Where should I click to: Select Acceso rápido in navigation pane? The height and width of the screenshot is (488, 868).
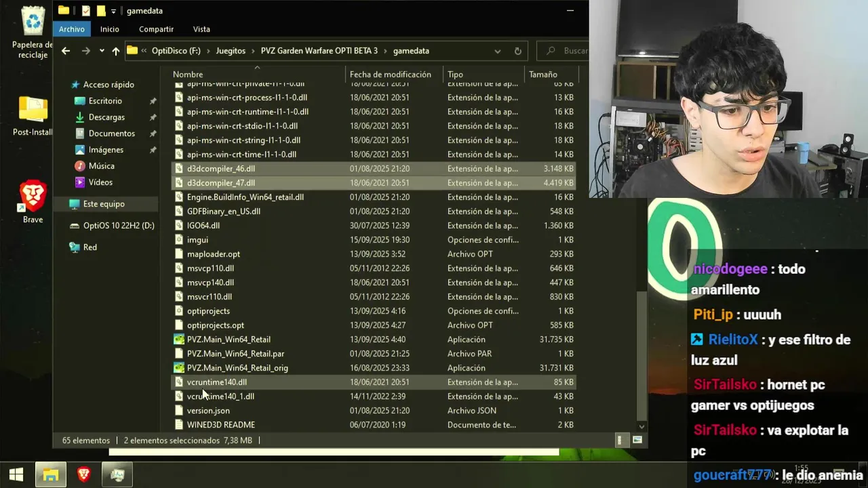(x=108, y=85)
